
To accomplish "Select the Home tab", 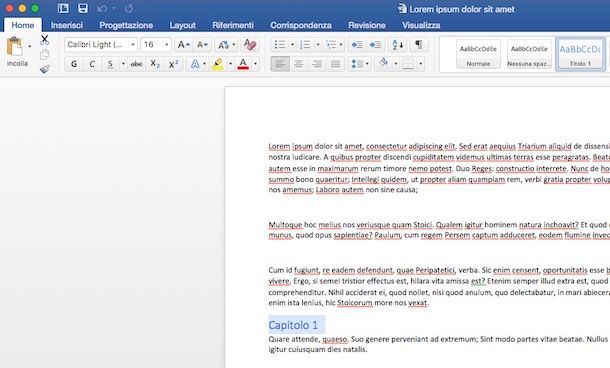I will pos(23,25).
